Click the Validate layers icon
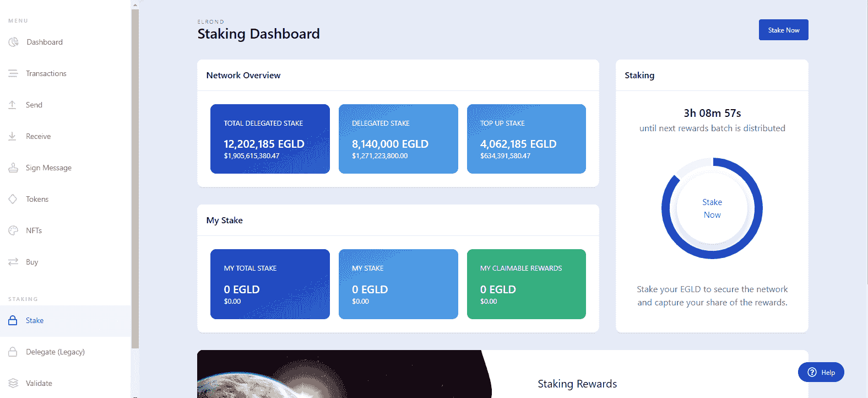Screen dimensions: 868x398 [x=13, y=383]
